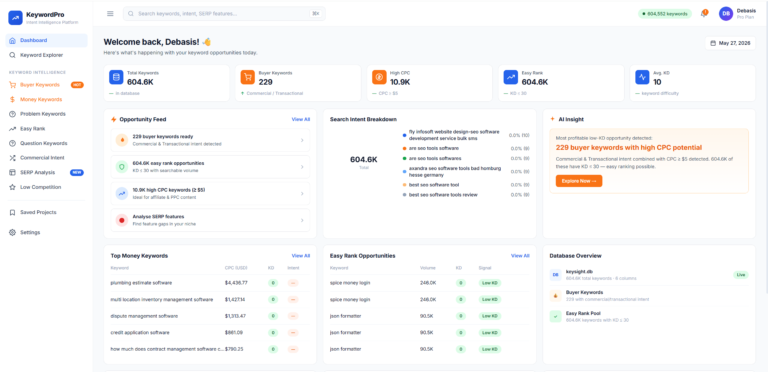Viewport: 768px width, 372px height.
Task: Click the $4,436.77 CPC value
Action: point(236,283)
